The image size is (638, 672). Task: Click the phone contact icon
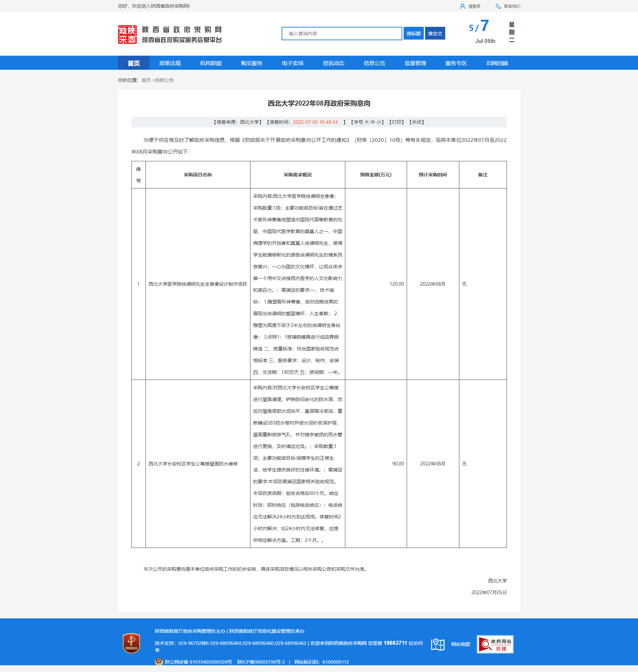(498, 6)
